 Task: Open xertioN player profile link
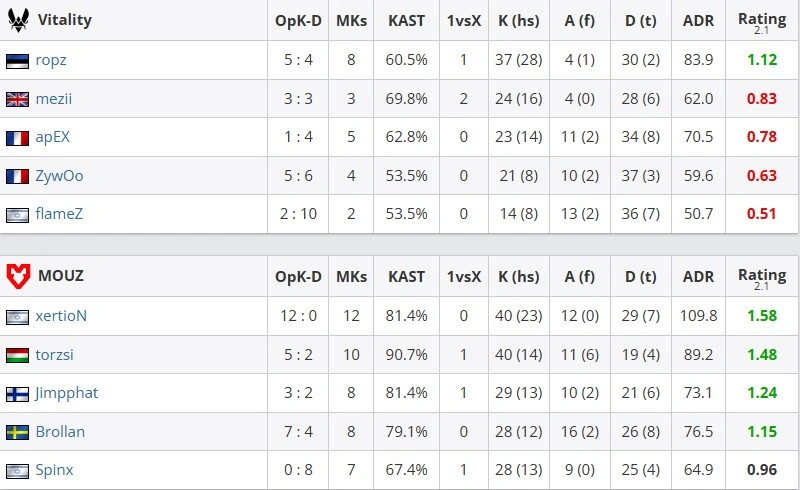click(x=61, y=316)
